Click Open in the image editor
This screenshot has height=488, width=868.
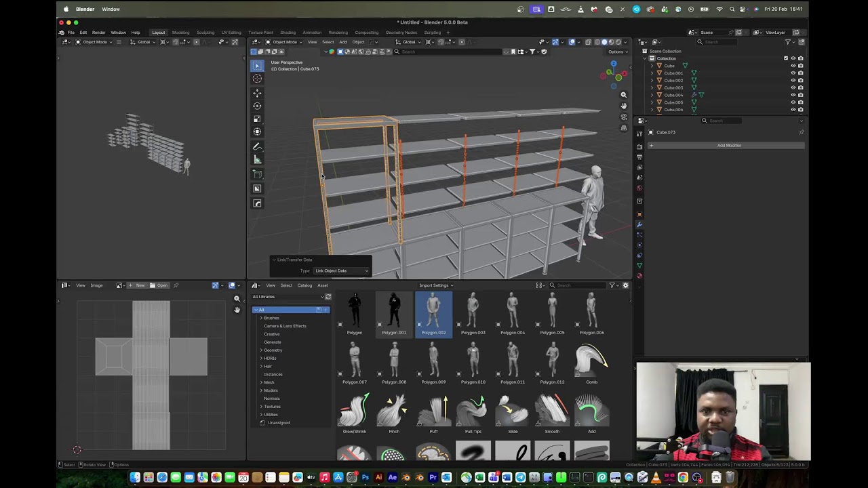(x=159, y=285)
